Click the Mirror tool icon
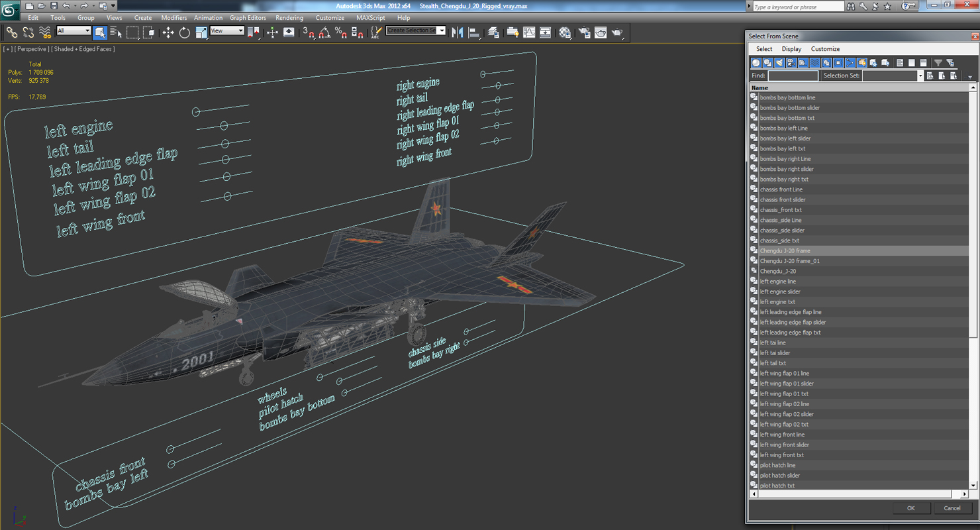The width and height of the screenshot is (980, 530). (458, 32)
